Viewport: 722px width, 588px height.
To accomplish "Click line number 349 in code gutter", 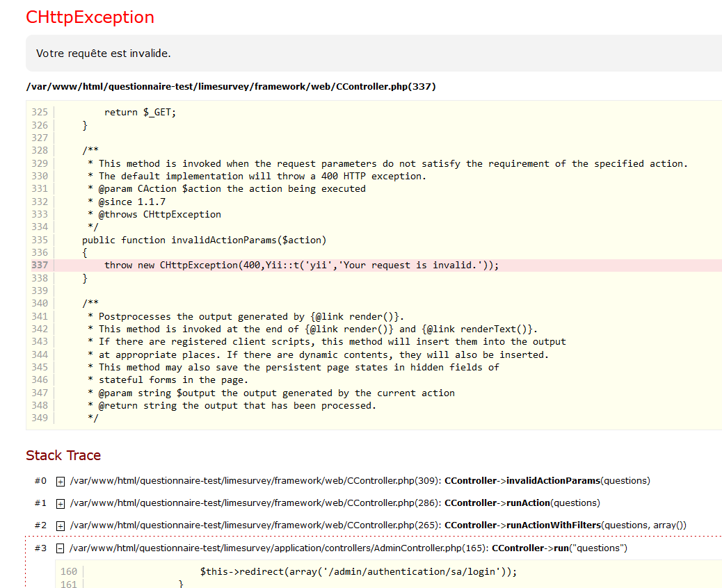I will [40, 418].
